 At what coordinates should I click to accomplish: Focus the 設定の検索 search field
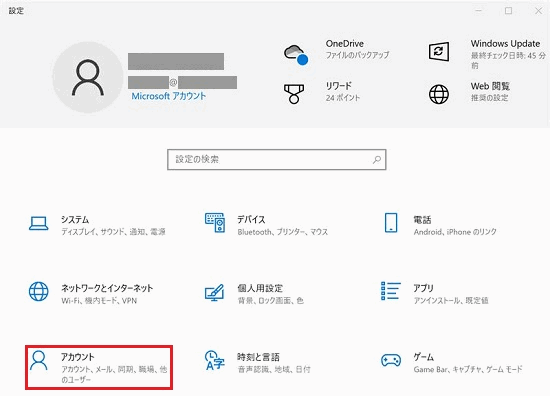(x=276, y=160)
